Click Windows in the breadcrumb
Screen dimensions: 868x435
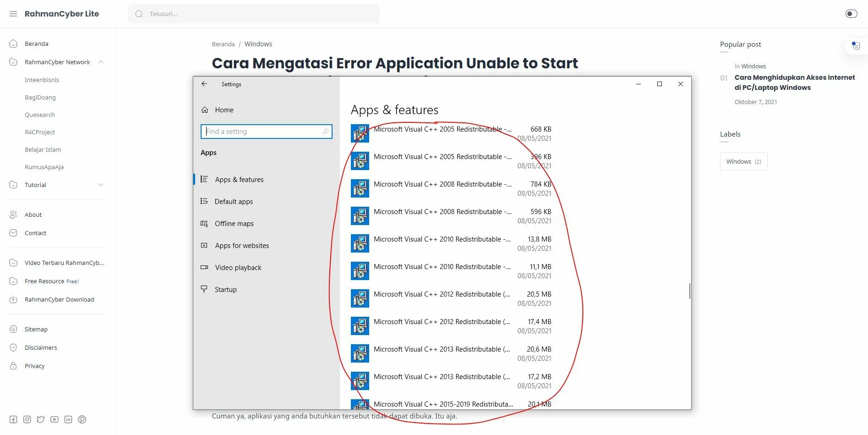(258, 44)
